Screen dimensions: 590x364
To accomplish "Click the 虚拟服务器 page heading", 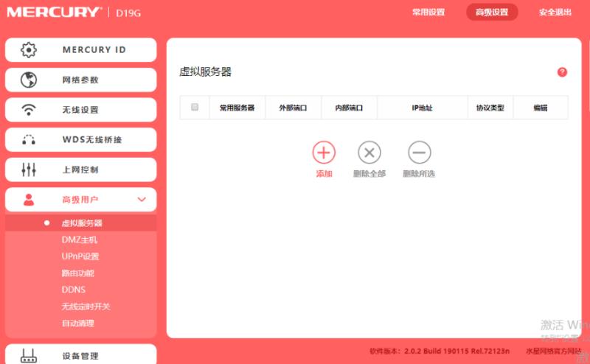I will (x=205, y=71).
